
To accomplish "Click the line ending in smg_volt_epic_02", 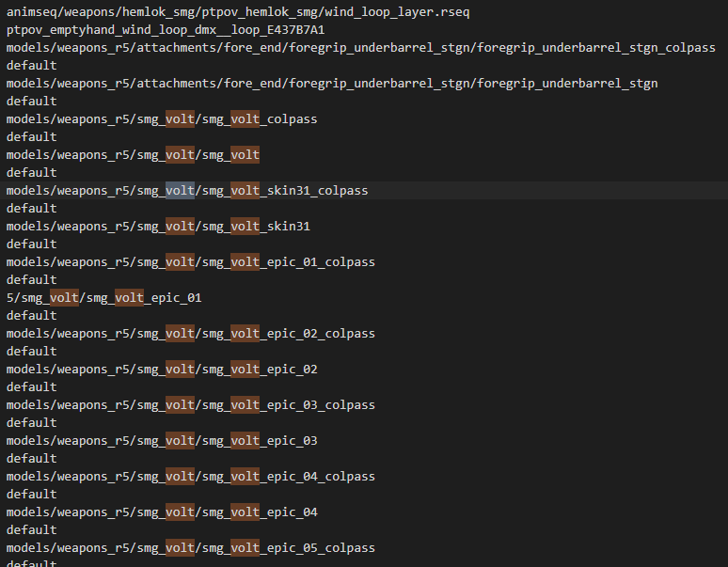I will click(162, 370).
